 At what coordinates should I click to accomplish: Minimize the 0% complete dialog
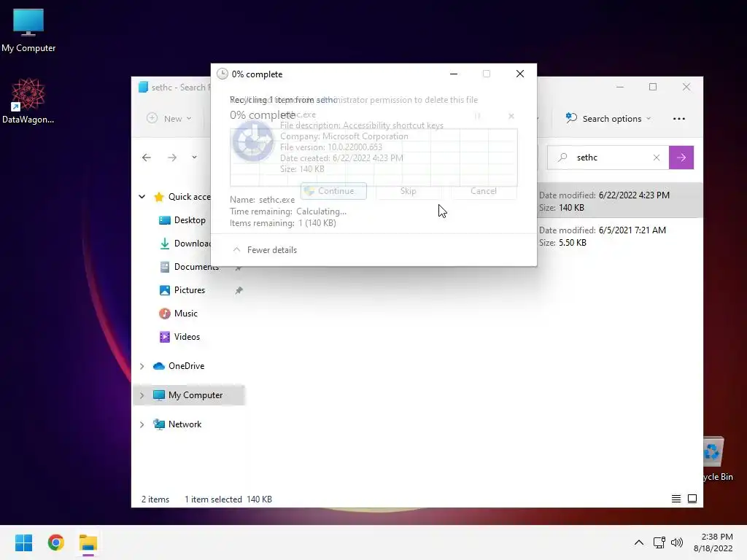[454, 74]
